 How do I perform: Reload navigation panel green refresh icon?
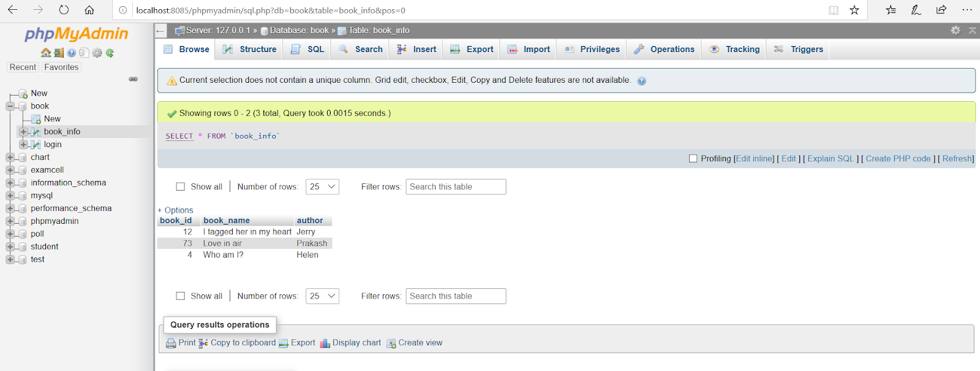(x=110, y=53)
